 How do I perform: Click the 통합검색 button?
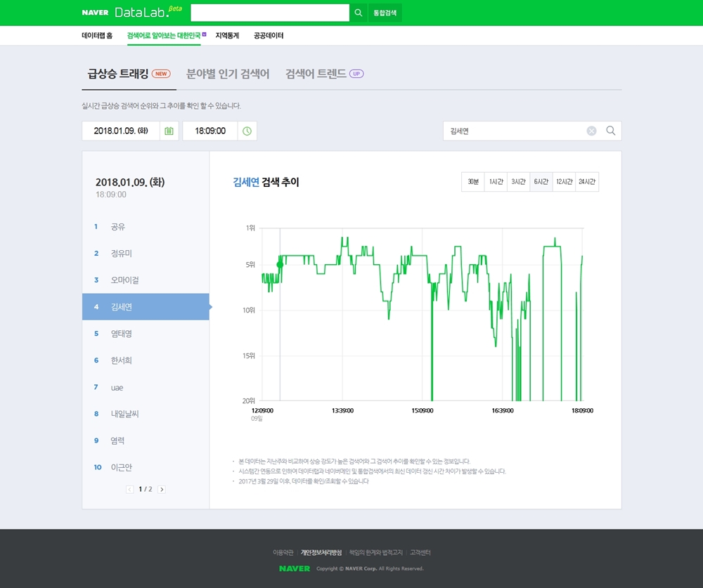(385, 13)
